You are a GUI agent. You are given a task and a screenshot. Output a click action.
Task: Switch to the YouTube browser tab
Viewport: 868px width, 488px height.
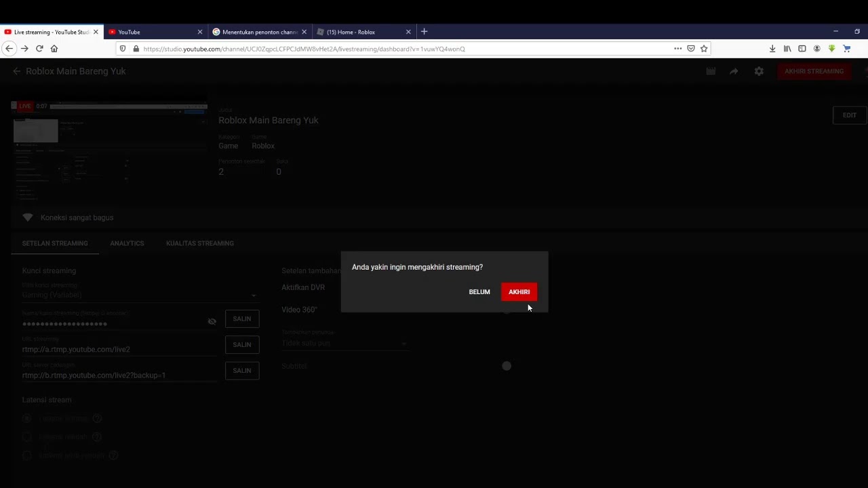[155, 32]
